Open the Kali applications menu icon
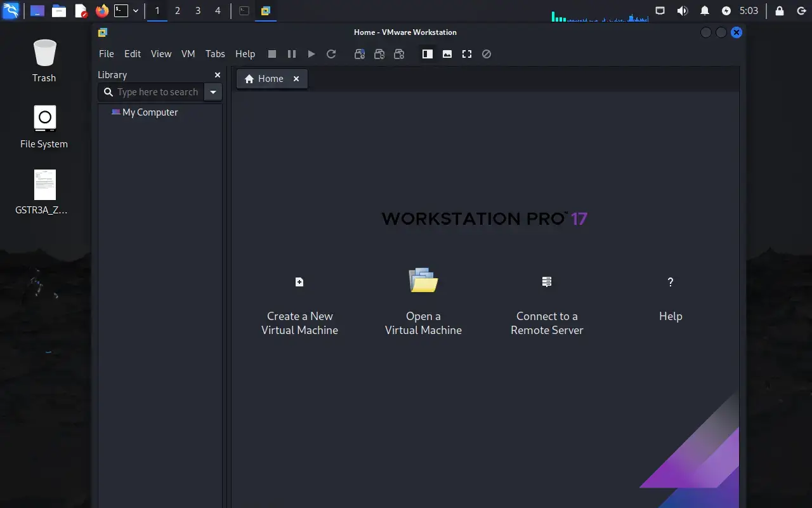This screenshot has height=508, width=812. pyautogui.click(x=11, y=11)
